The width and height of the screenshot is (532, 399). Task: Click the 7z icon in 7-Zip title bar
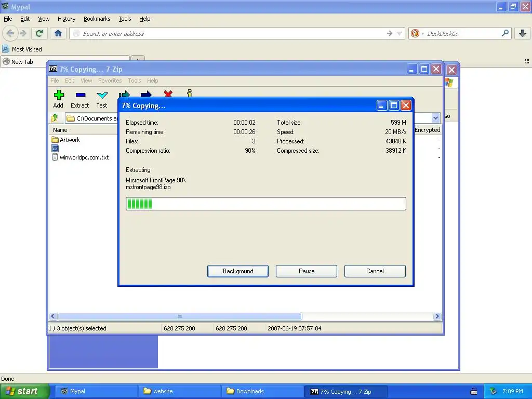pyautogui.click(x=53, y=69)
